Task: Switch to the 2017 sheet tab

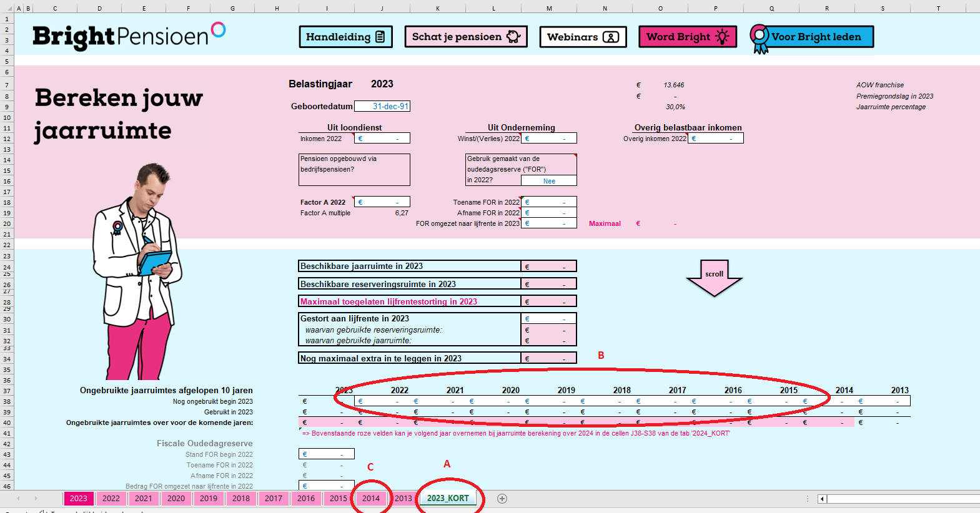Action: (x=274, y=498)
